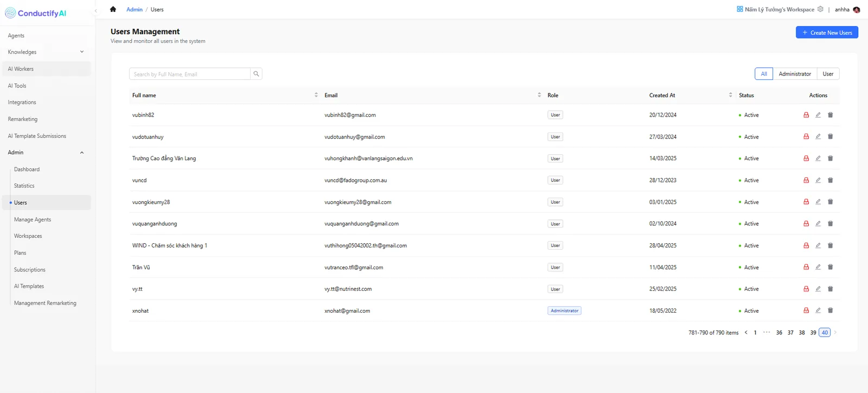
Task: Open workspace settings gear icon
Action: pos(820,9)
